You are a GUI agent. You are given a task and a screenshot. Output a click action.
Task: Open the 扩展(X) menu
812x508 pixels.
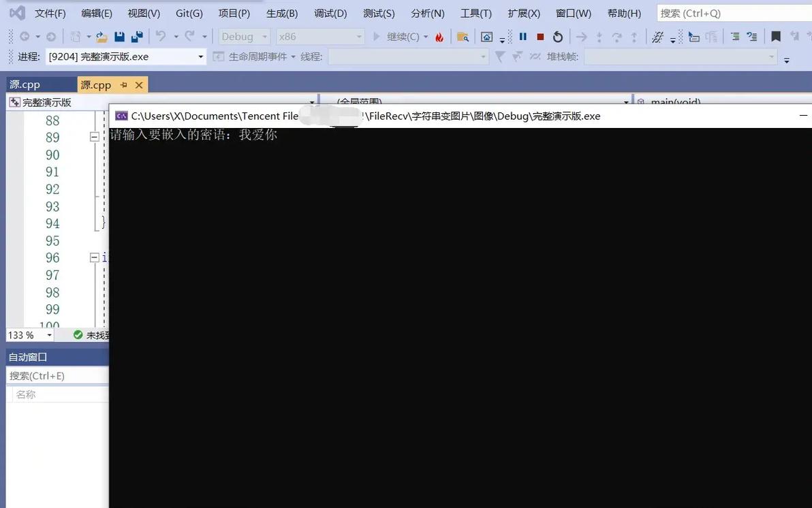click(524, 14)
